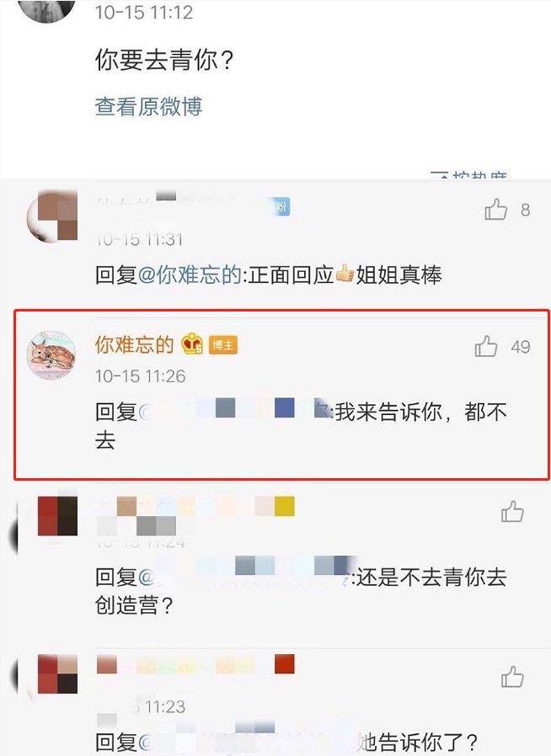View the deer avatar of 你难忘的
Image resolution: width=551 pixels, height=756 pixels.
pyautogui.click(x=51, y=355)
